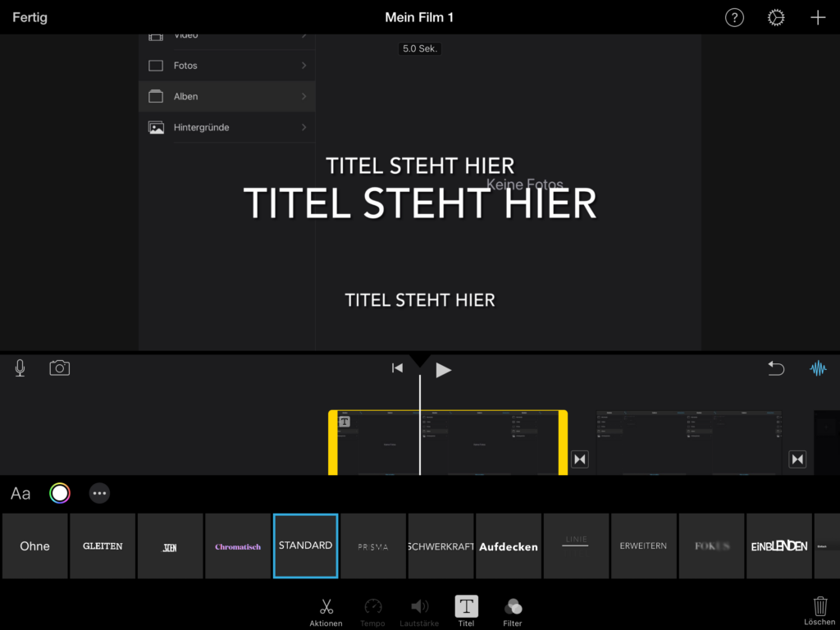Choose the Ohne title style
Image resolution: width=840 pixels, height=630 pixels.
click(x=34, y=546)
